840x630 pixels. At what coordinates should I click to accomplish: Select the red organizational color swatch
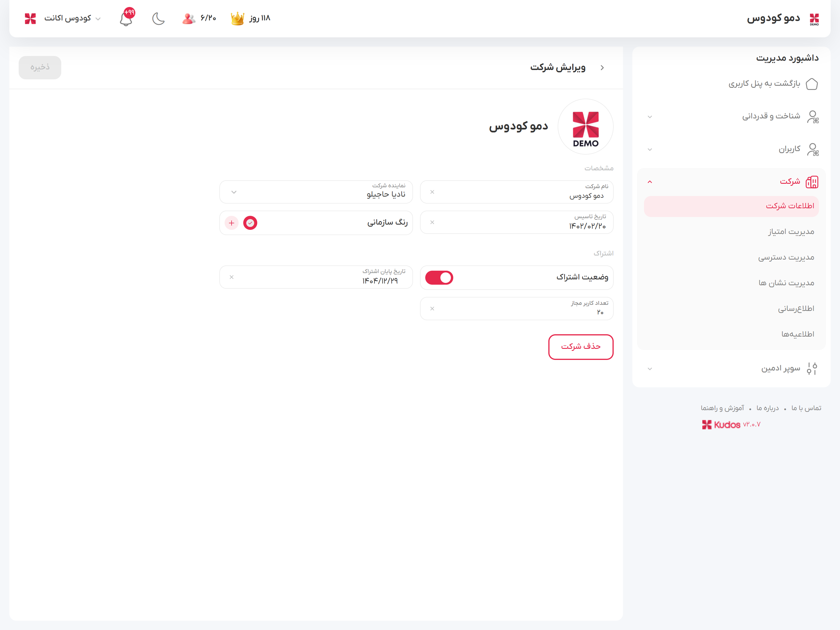(x=250, y=223)
